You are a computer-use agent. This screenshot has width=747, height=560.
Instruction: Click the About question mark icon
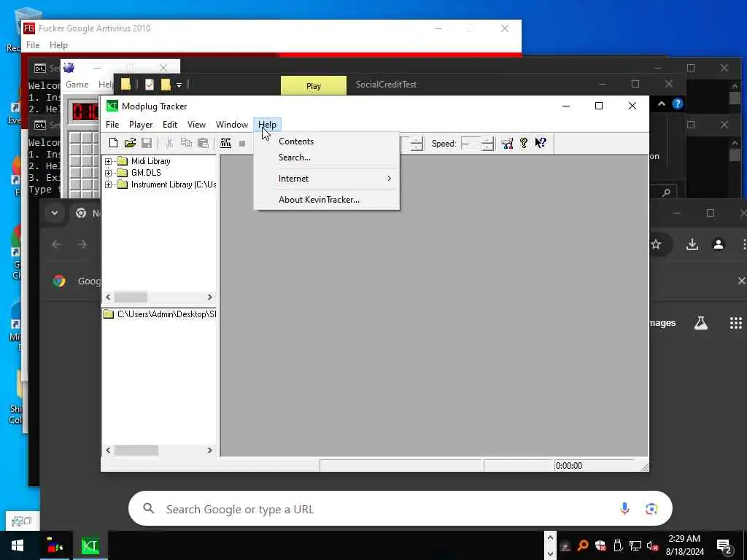[524, 143]
